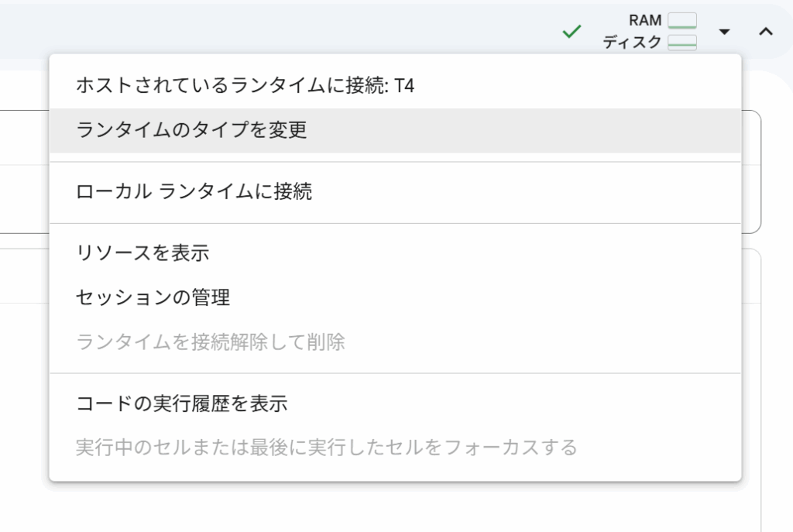Click the empty toolbar area left of checkmark
Screen dimensions: 793x532
pos(310,32)
